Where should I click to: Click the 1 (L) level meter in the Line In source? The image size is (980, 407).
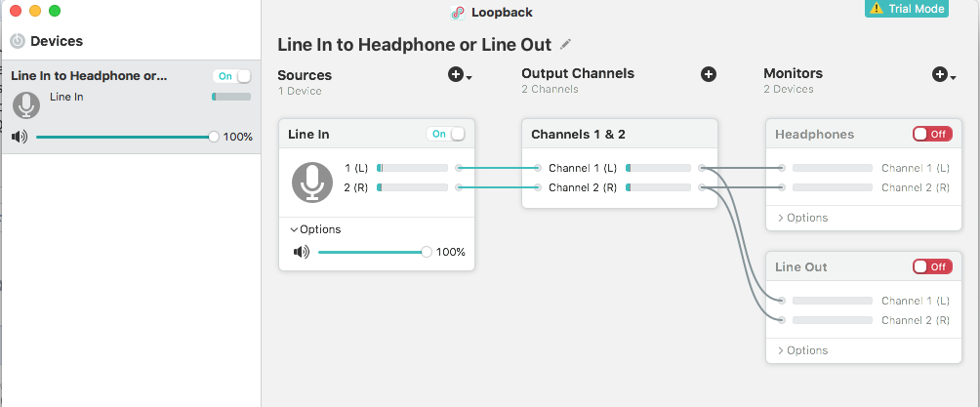tap(413, 168)
